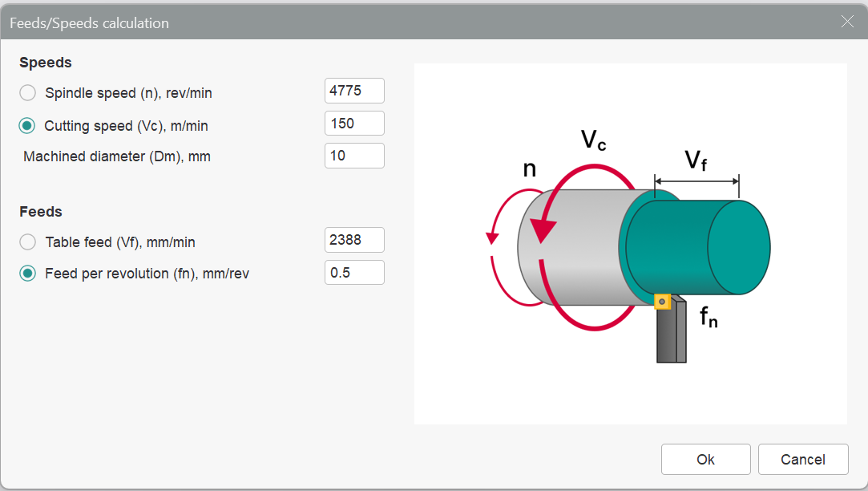
Task: Click the Vc label in the diagram
Action: (x=593, y=140)
